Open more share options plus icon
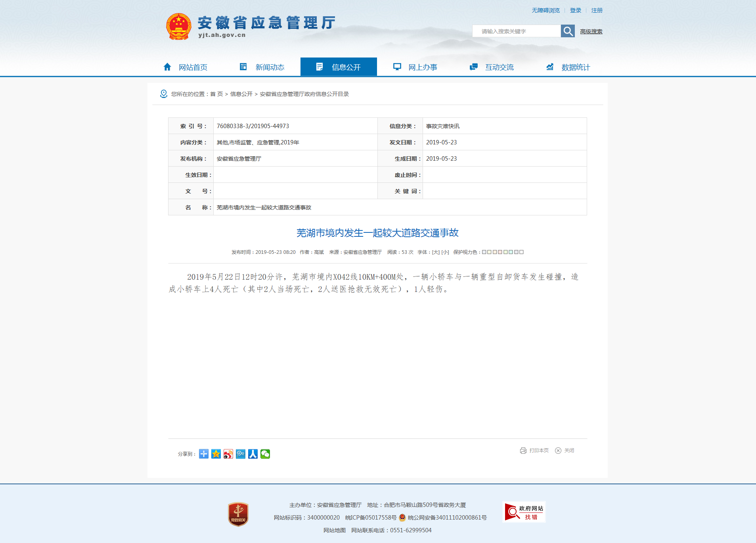 point(204,454)
